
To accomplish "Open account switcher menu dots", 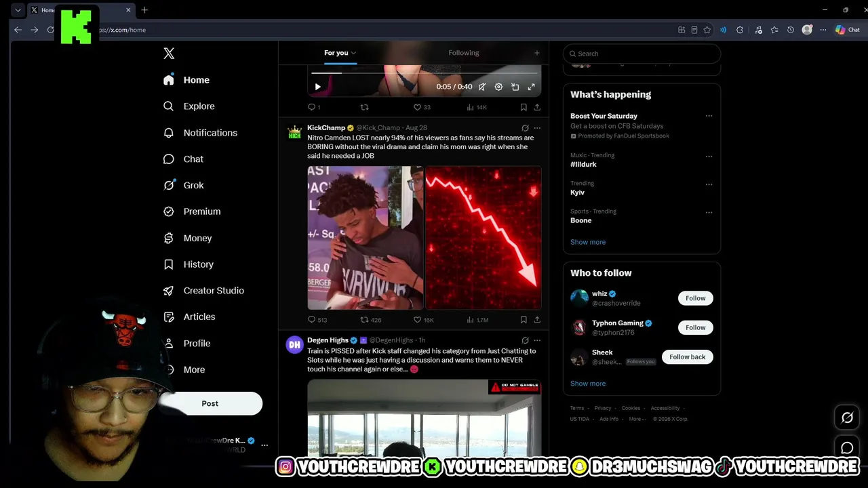I will tap(264, 445).
